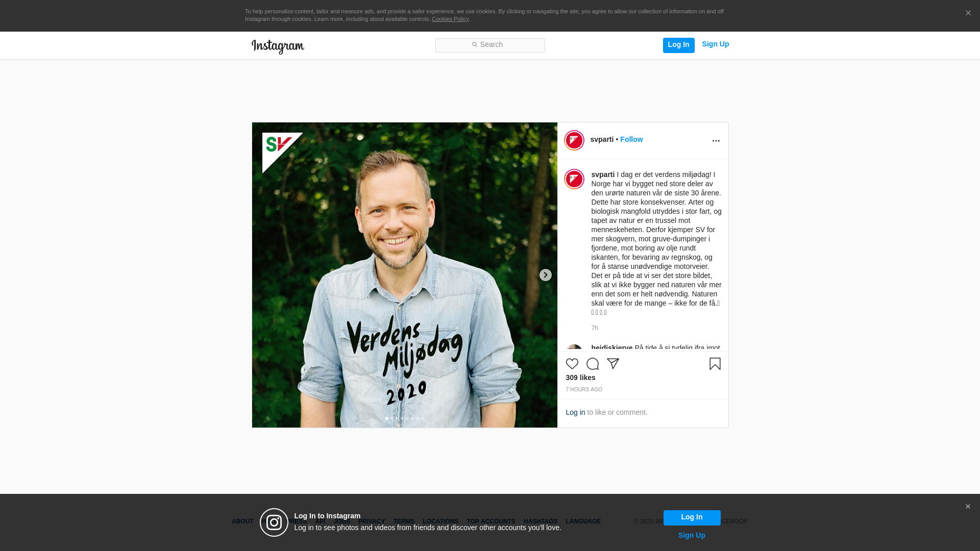Open the Cookies Policy link
This screenshot has height=551, width=980.
[x=450, y=19]
